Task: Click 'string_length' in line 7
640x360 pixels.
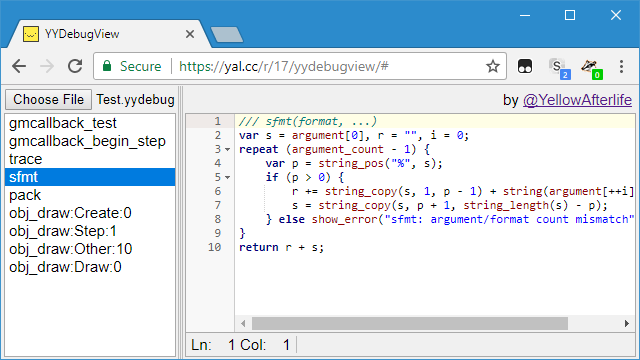Action: click(x=506, y=205)
